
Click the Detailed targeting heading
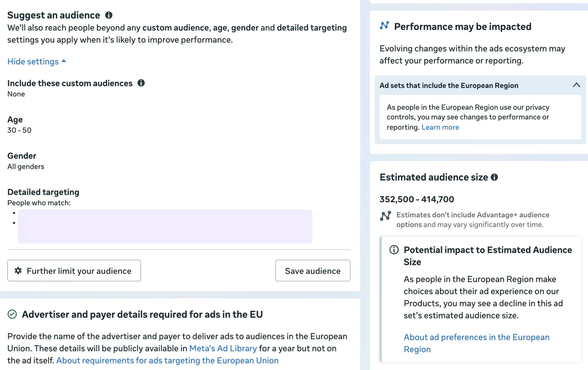coord(43,192)
